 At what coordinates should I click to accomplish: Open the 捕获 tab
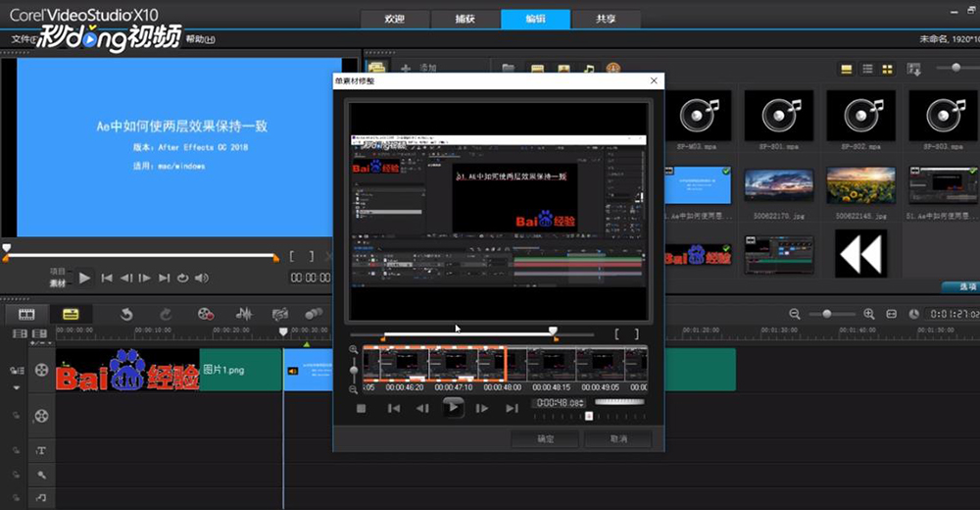pyautogui.click(x=465, y=19)
